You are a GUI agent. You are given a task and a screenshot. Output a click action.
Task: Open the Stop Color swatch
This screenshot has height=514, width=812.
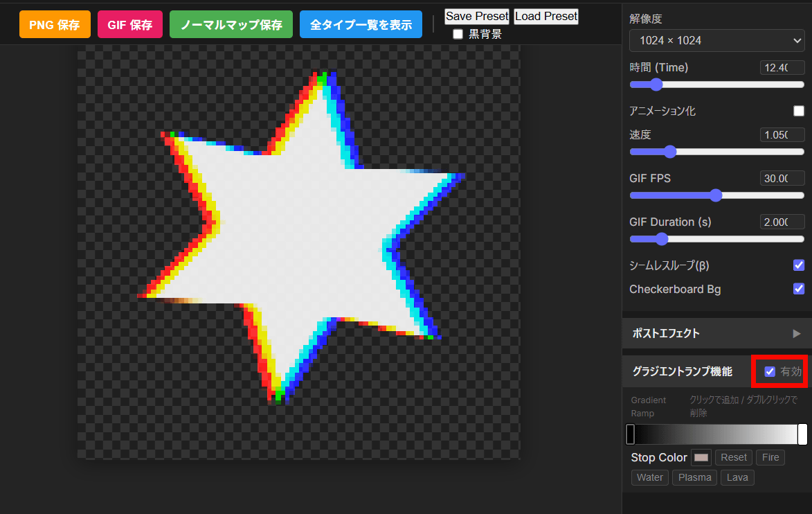[x=701, y=458]
